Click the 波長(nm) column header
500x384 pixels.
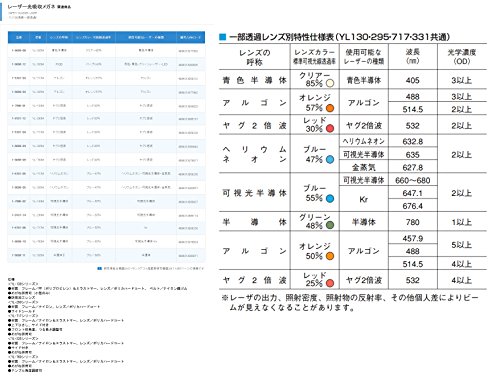coord(413,57)
